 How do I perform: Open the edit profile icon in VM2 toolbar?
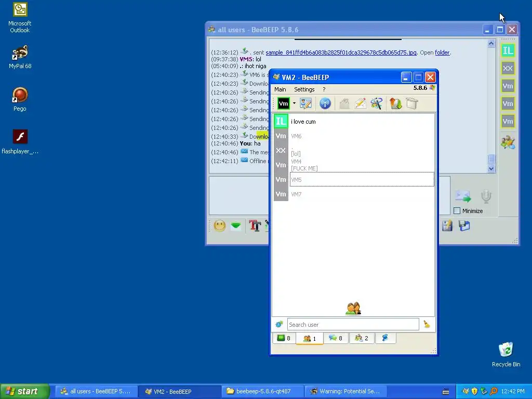point(305,103)
